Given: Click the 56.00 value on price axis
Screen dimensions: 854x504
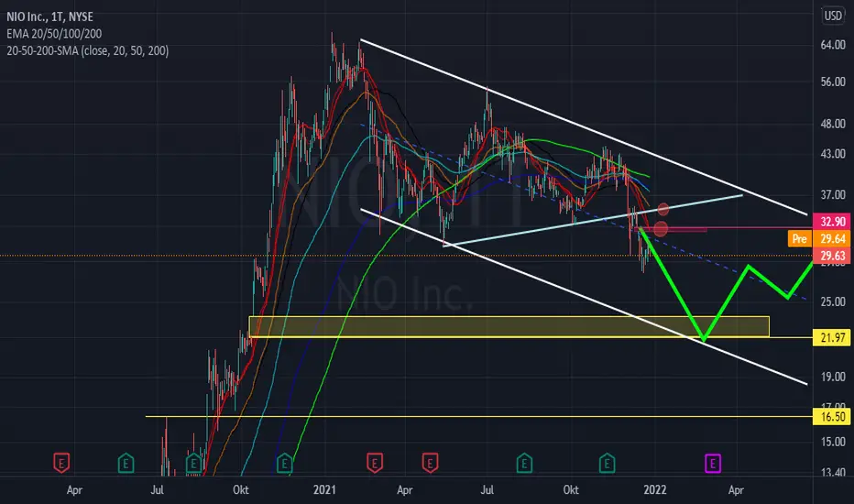Looking at the screenshot, I should pyautogui.click(x=833, y=82).
